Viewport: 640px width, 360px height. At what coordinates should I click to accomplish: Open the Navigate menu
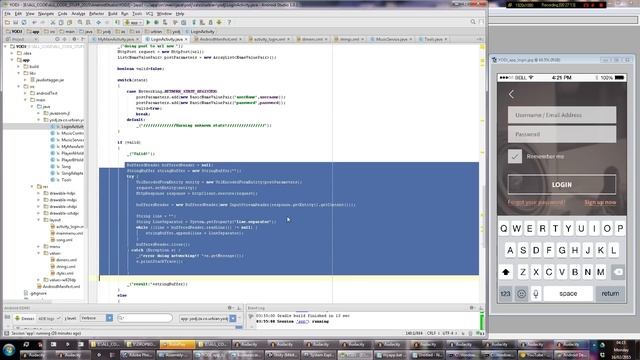46,13
